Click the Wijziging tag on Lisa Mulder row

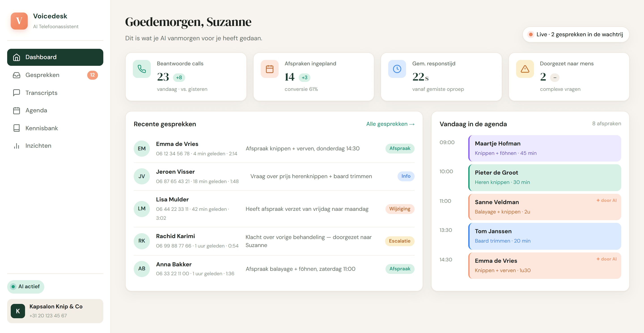pyautogui.click(x=400, y=209)
